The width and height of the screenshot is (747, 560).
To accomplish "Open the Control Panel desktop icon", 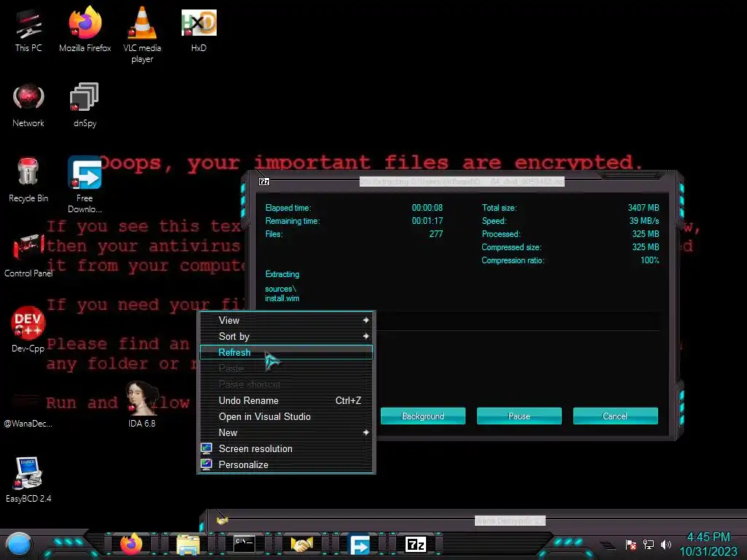I will 28,256.
